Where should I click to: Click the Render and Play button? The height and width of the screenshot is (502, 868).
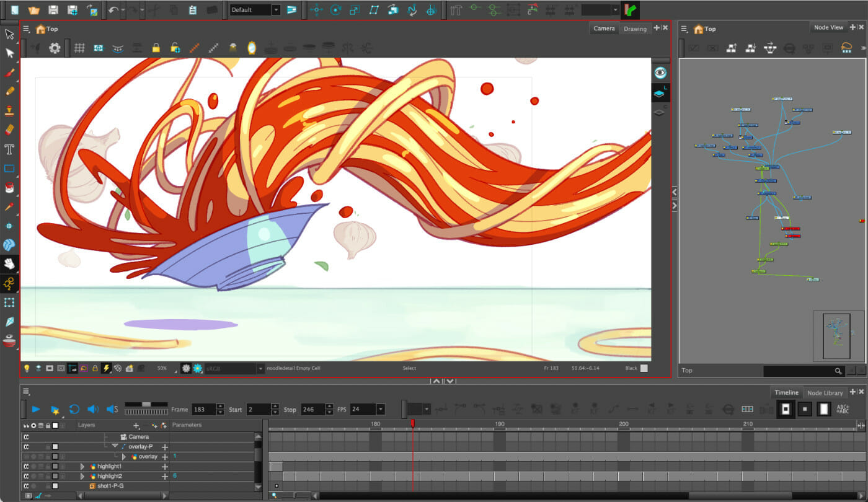click(55, 409)
